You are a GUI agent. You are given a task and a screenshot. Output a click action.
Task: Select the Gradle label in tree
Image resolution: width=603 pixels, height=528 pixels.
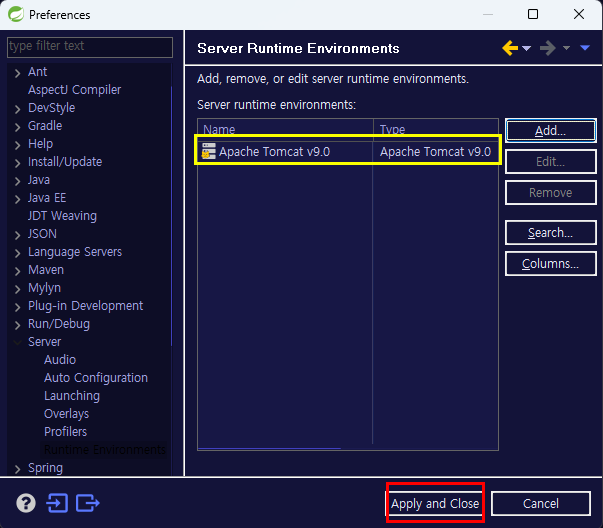(x=45, y=126)
